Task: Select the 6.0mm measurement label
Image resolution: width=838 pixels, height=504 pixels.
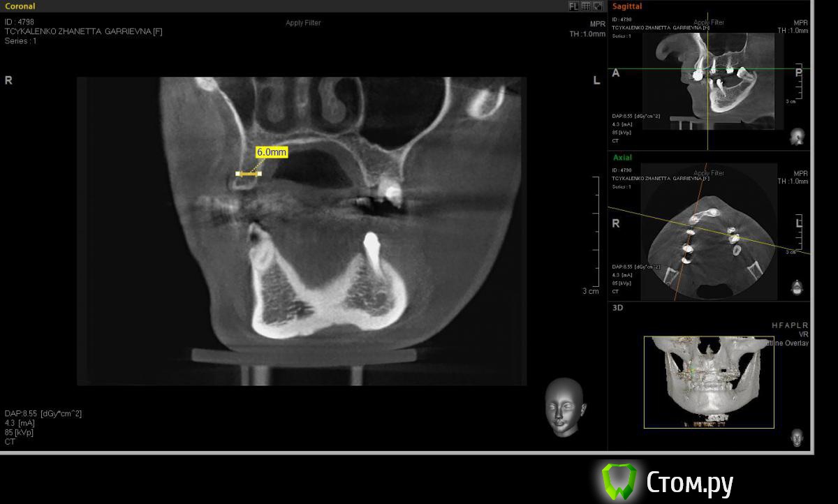Action: tap(272, 151)
